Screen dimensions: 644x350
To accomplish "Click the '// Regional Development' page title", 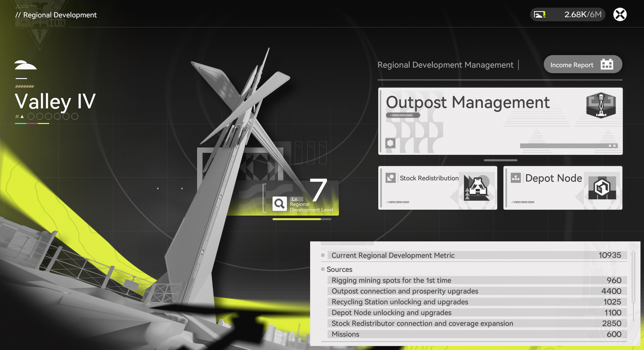I will (x=56, y=15).
